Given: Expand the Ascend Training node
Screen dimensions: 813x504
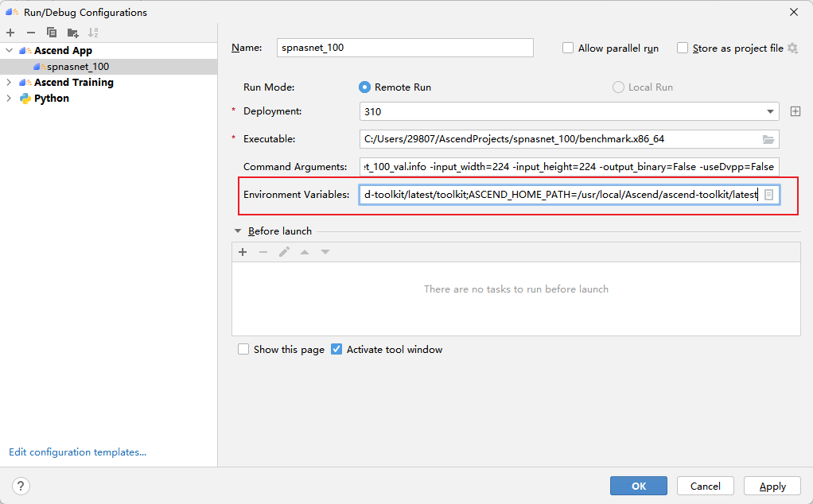Looking at the screenshot, I should point(9,82).
